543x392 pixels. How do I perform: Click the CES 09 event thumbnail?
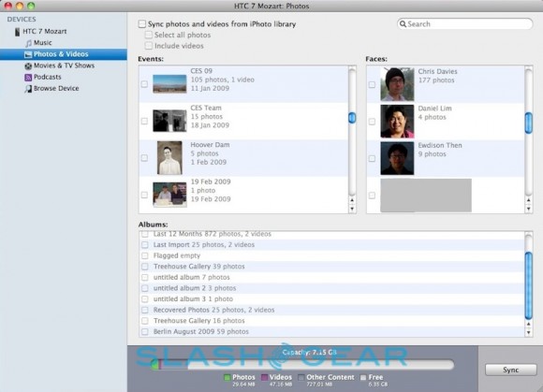169,84
